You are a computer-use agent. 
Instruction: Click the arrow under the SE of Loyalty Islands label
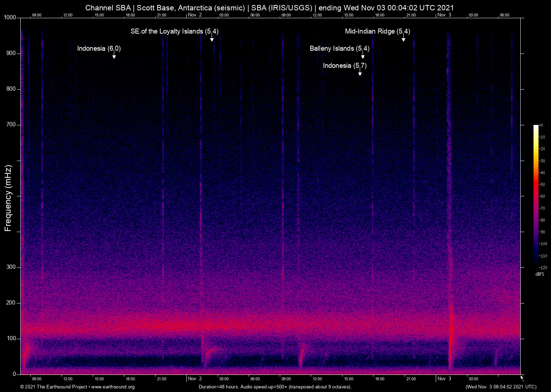pos(212,39)
